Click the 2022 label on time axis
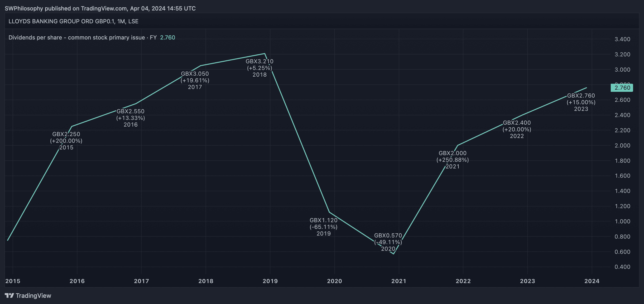The height and width of the screenshot is (304, 644). tap(463, 281)
